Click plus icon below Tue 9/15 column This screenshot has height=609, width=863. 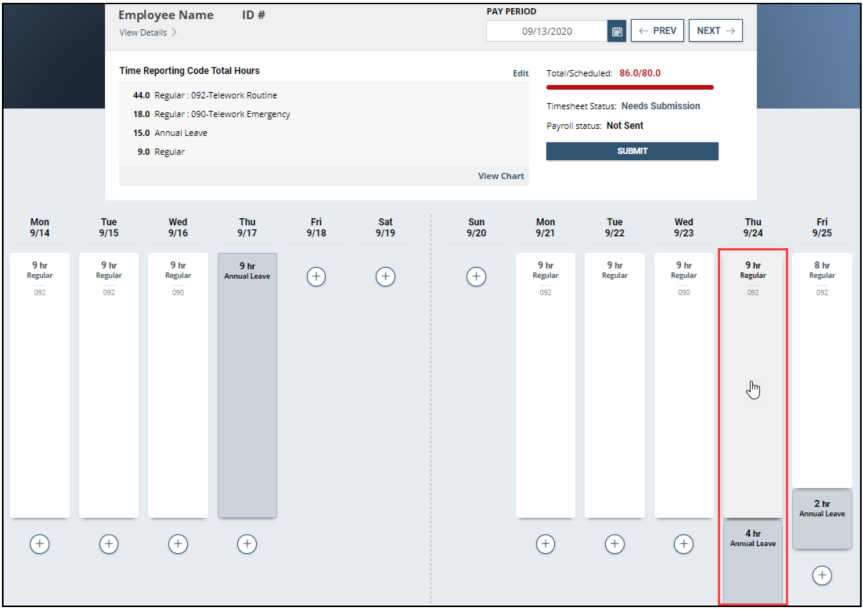pyautogui.click(x=109, y=544)
